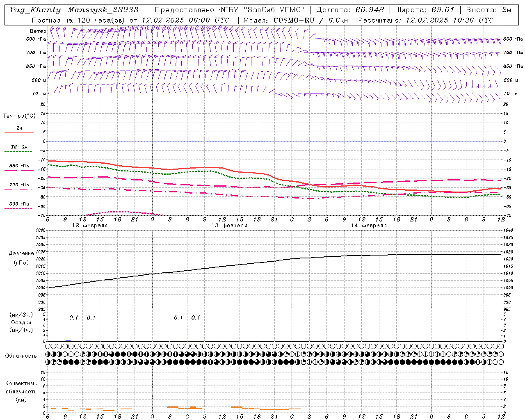Select forecast start 12.02.2025 06:00 UTC
This screenshot has width=525, height=420.
tap(185, 20)
